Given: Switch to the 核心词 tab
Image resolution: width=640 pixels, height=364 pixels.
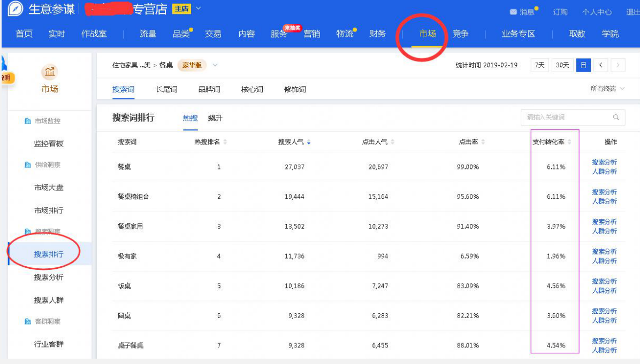Looking at the screenshot, I should tap(252, 89).
